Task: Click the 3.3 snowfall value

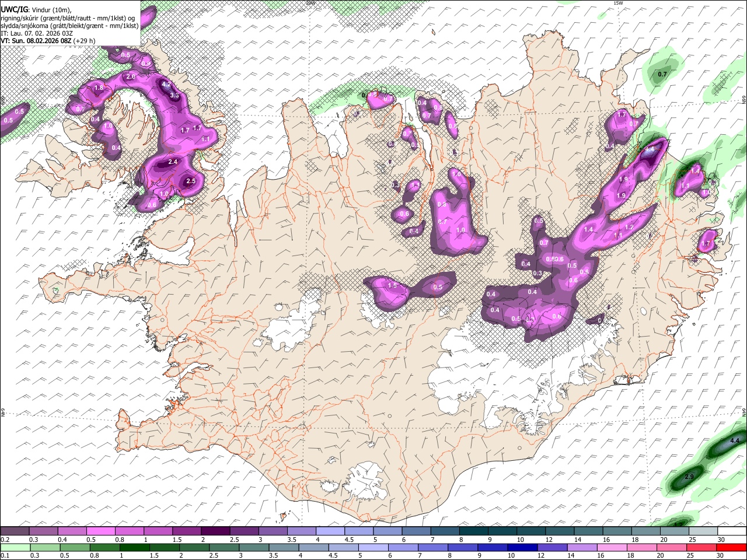Action: pyautogui.click(x=174, y=95)
